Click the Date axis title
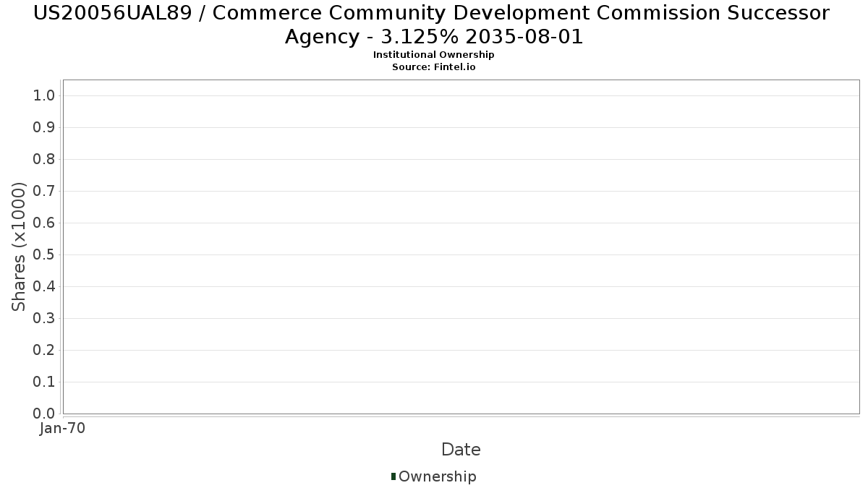 [x=461, y=450]
